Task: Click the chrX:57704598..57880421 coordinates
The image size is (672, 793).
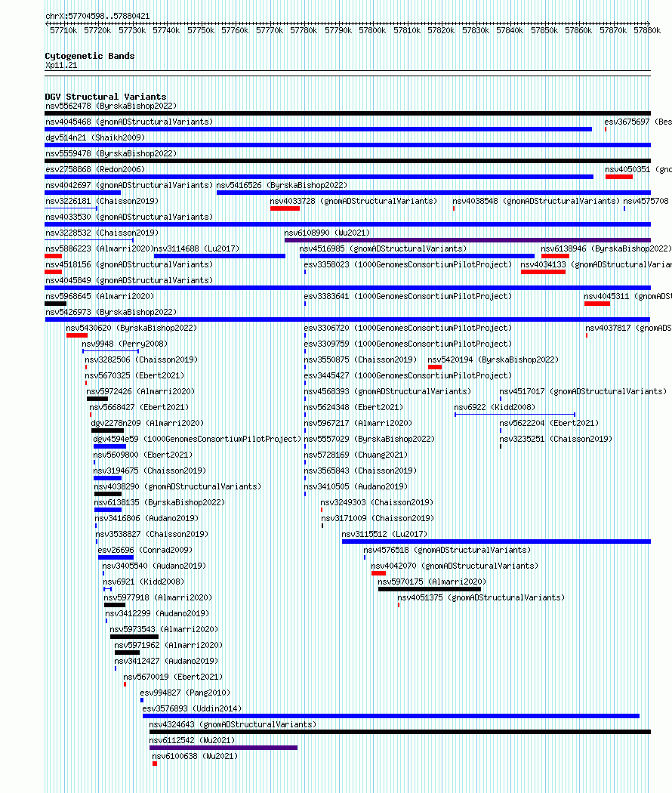Action: [x=97, y=16]
